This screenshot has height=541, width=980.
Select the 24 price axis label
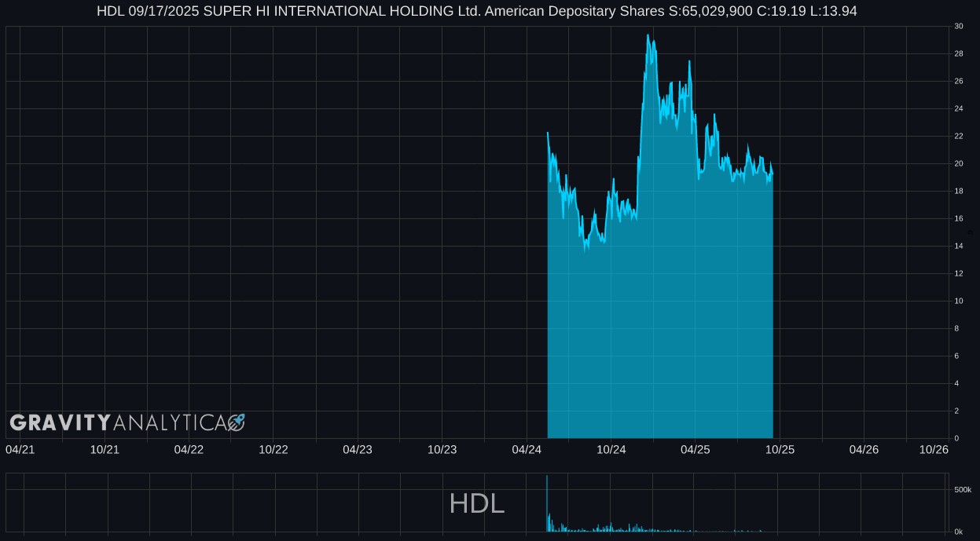click(959, 108)
